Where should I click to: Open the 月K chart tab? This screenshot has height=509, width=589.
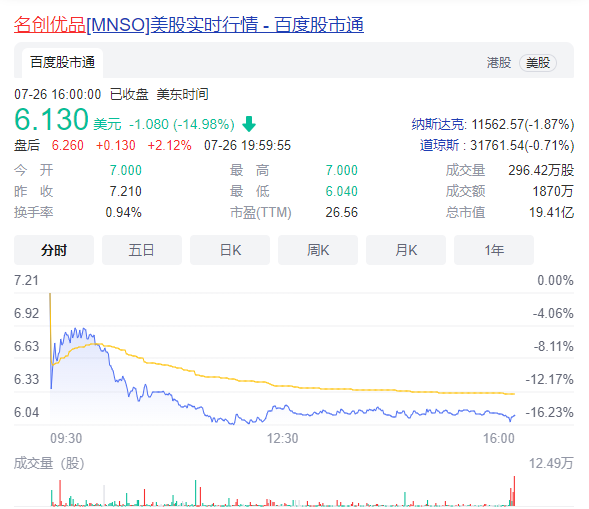[406, 250]
